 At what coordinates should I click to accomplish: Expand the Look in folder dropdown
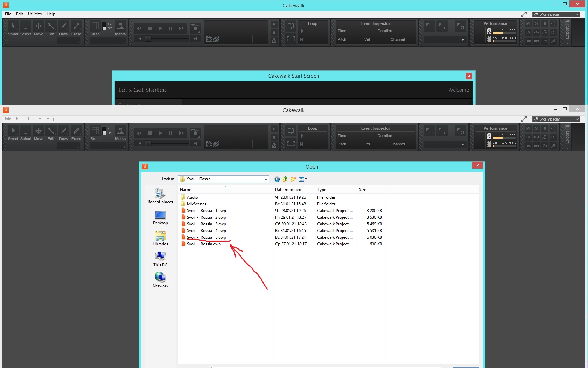pyautogui.click(x=266, y=179)
